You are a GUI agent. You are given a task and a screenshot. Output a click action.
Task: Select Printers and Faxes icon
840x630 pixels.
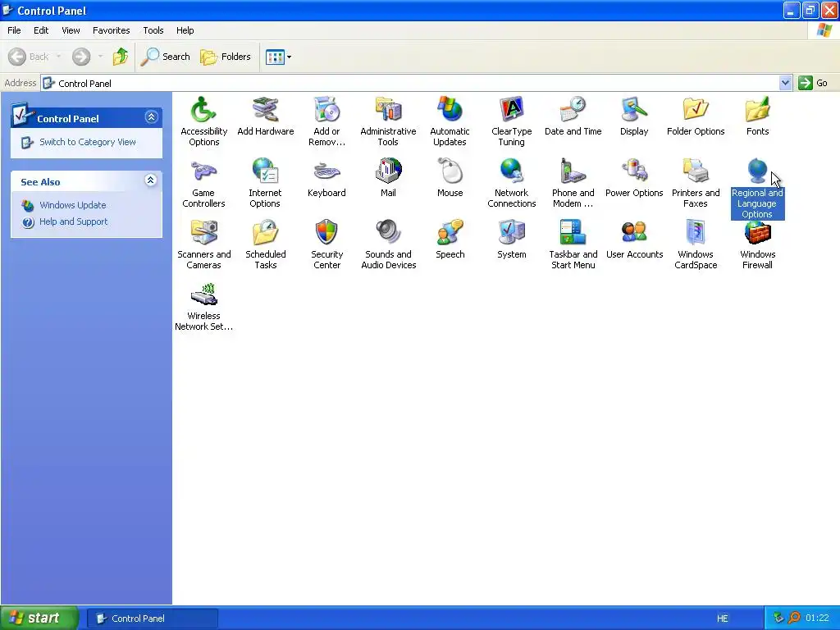click(696, 171)
